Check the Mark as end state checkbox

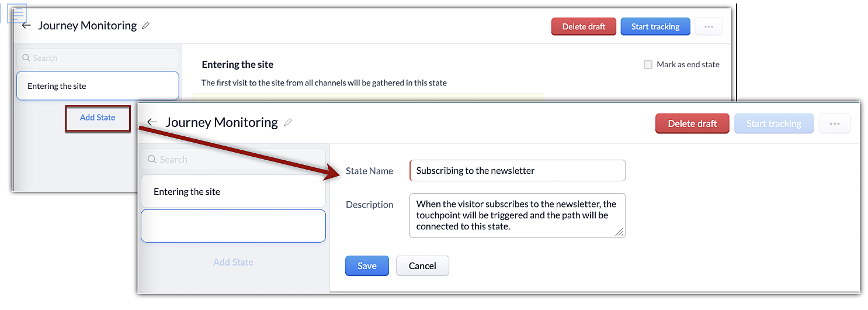(x=648, y=65)
